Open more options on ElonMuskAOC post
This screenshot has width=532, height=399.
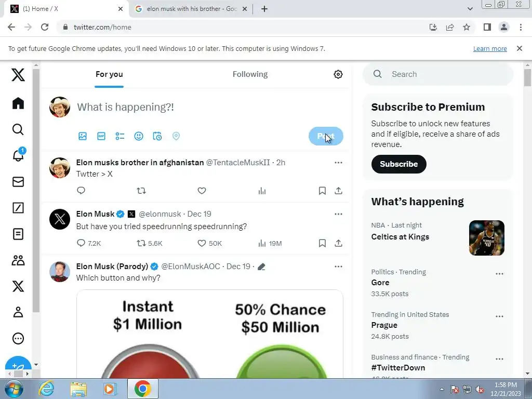pyautogui.click(x=338, y=267)
